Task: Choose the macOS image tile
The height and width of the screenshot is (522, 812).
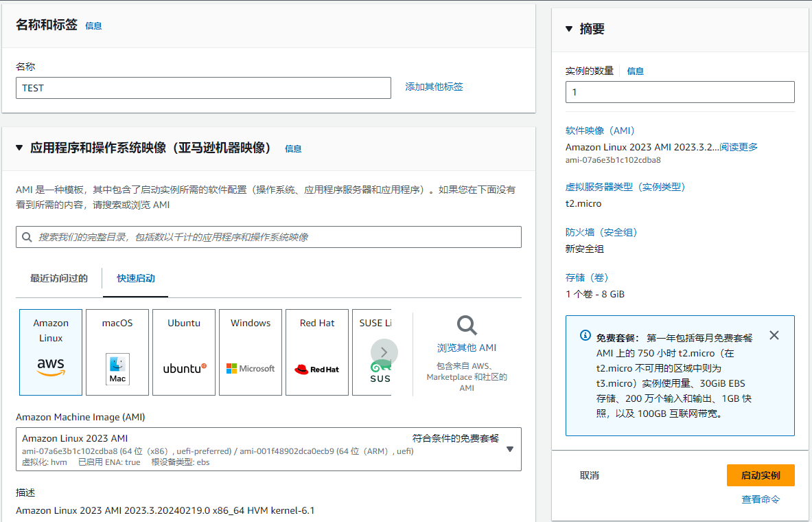Action: pyautogui.click(x=117, y=352)
